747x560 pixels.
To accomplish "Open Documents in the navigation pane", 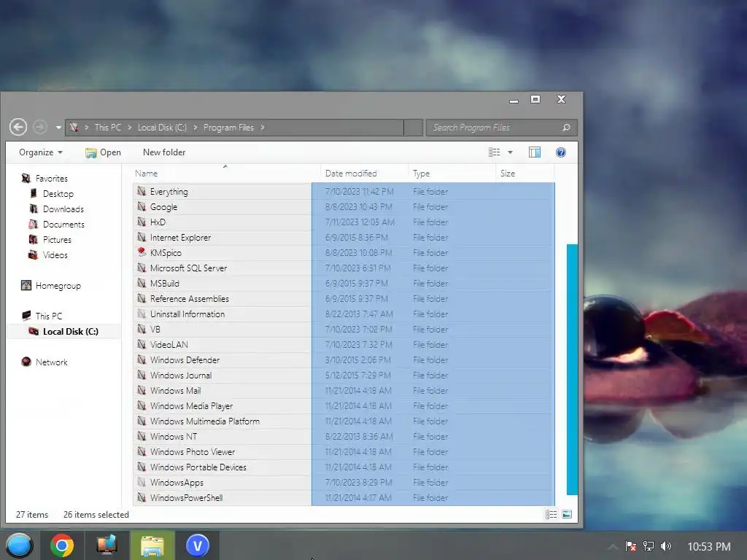I will coord(63,225).
